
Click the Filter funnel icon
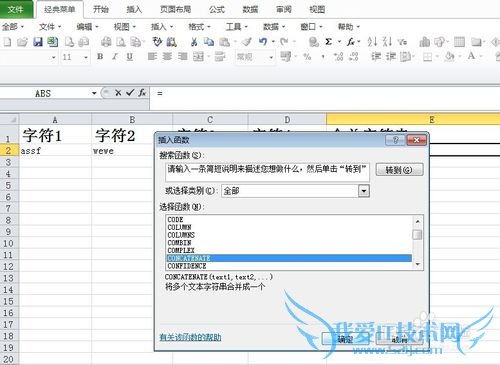coord(402,42)
